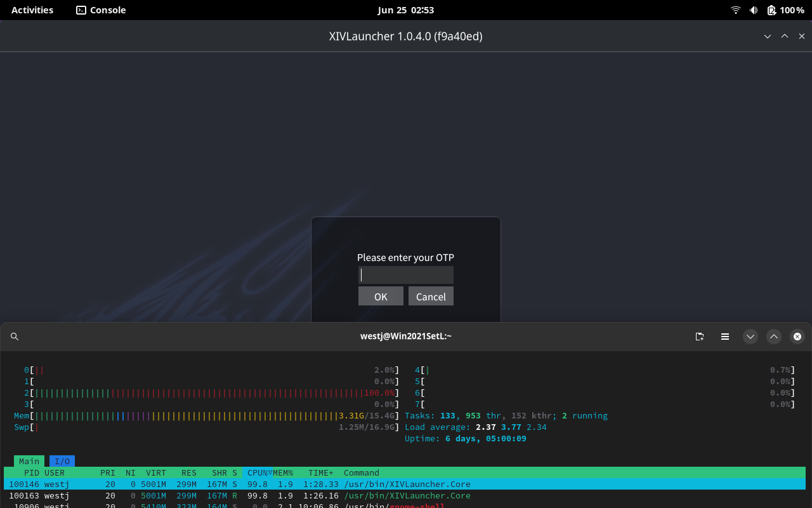Sort processes by the CPU% column header
This screenshot has width=812, height=508.
pyautogui.click(x=257, y=472)
